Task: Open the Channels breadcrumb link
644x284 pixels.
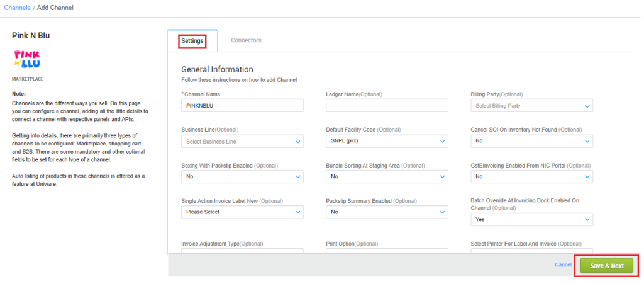Action: 17,8
